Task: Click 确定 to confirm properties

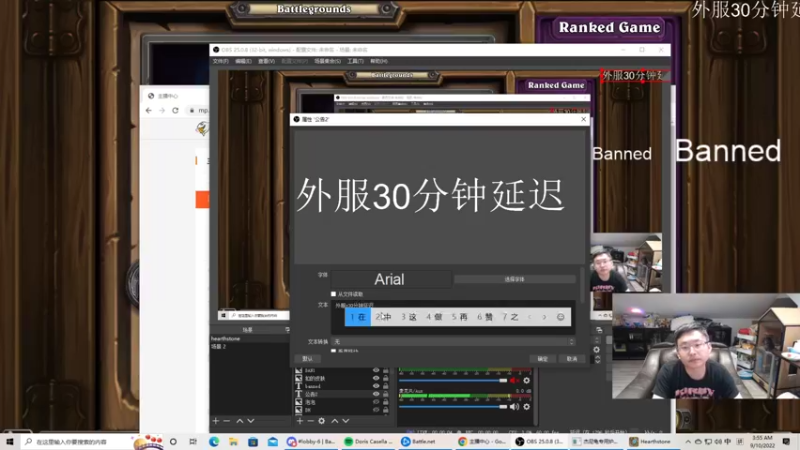Action: pos(542,359)
